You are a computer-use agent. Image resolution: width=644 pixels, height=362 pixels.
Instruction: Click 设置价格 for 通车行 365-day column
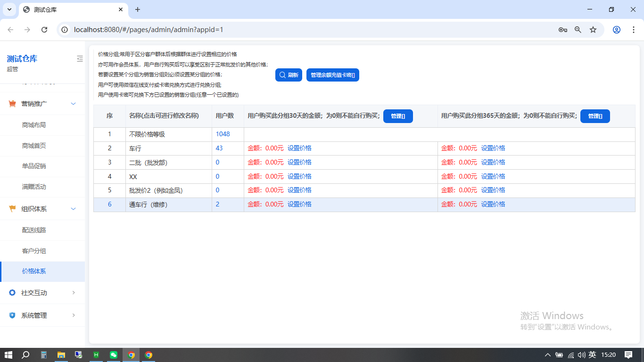point(493,204)
